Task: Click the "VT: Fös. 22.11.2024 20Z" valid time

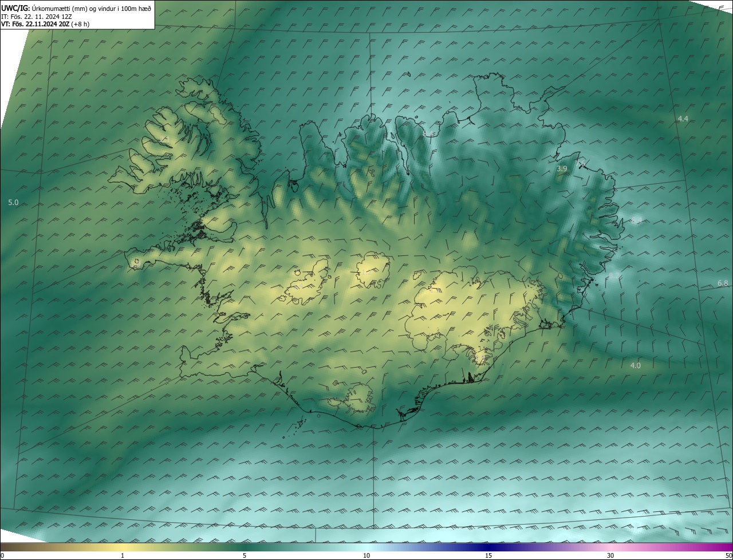Action: [x=35, y=24]
